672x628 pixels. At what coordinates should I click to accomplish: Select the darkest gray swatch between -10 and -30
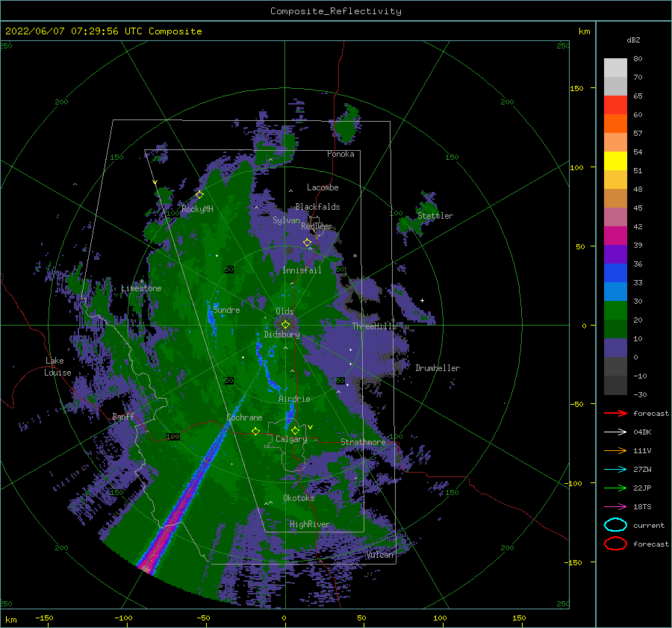(x=615, y=385)
